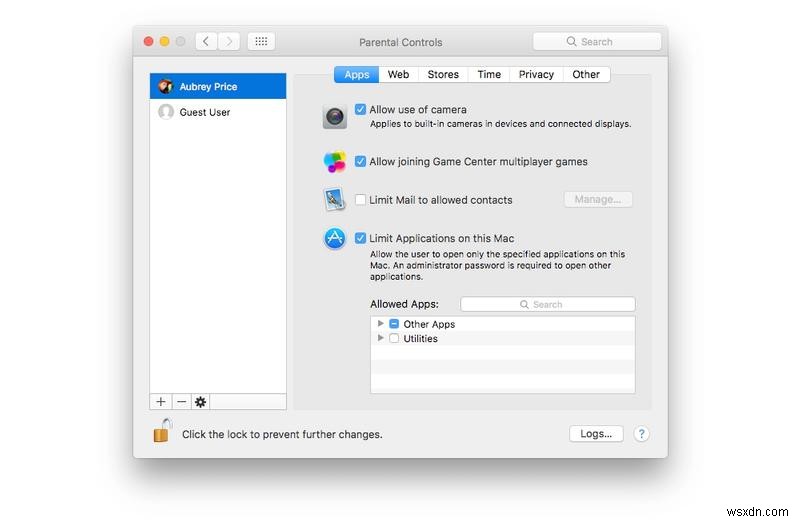Click the back navigation arrow
Image resolution: width=800 pixels, height=522 pixels.
(206, 41)
